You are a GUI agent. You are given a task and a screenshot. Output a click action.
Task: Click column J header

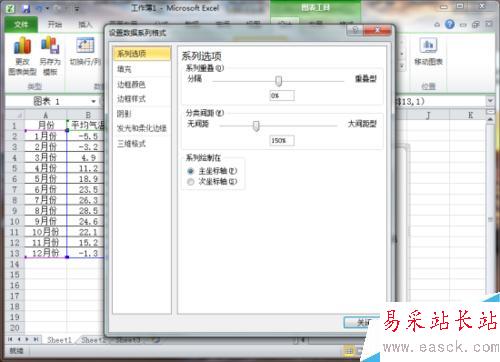coord(428,115)
